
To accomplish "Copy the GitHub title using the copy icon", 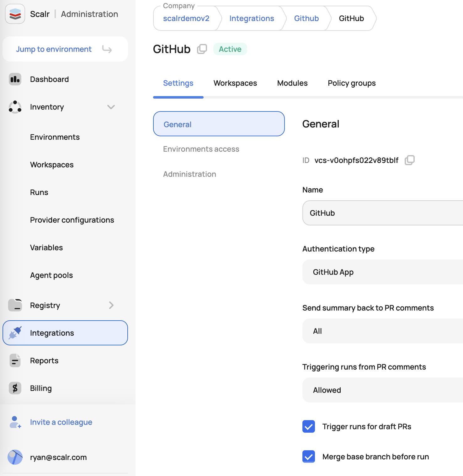I will 202,49.
